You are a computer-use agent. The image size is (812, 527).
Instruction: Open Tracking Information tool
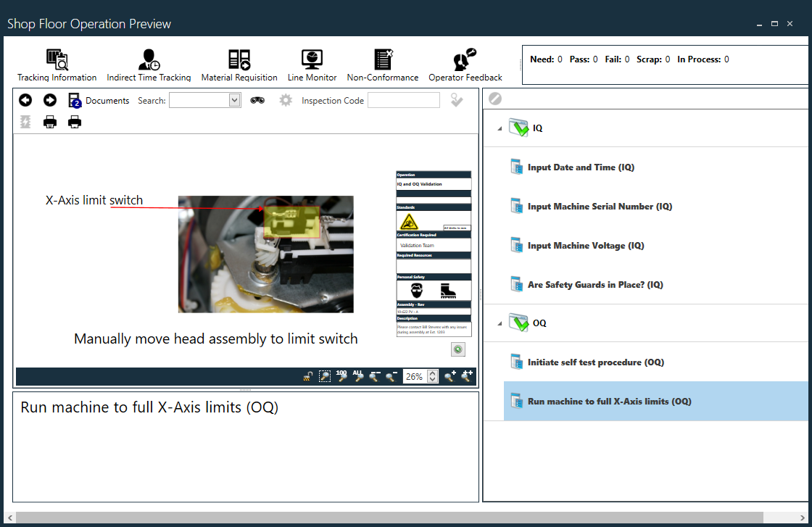point(57,65)
